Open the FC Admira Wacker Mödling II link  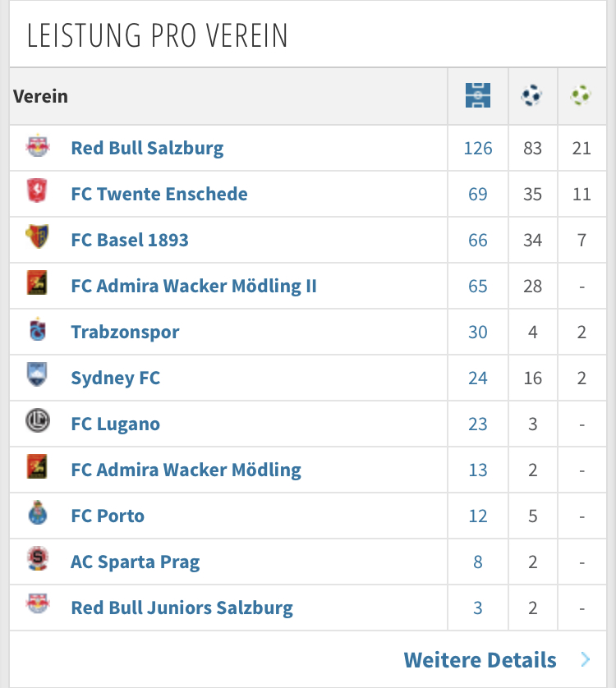click(194, 286)
